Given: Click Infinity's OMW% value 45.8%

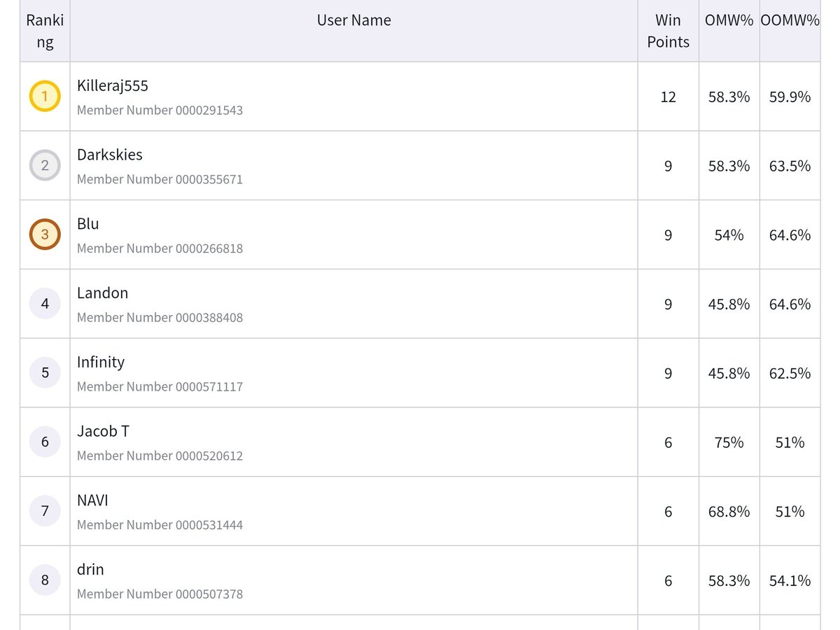Looking at the screenshot, I should 729,374.
